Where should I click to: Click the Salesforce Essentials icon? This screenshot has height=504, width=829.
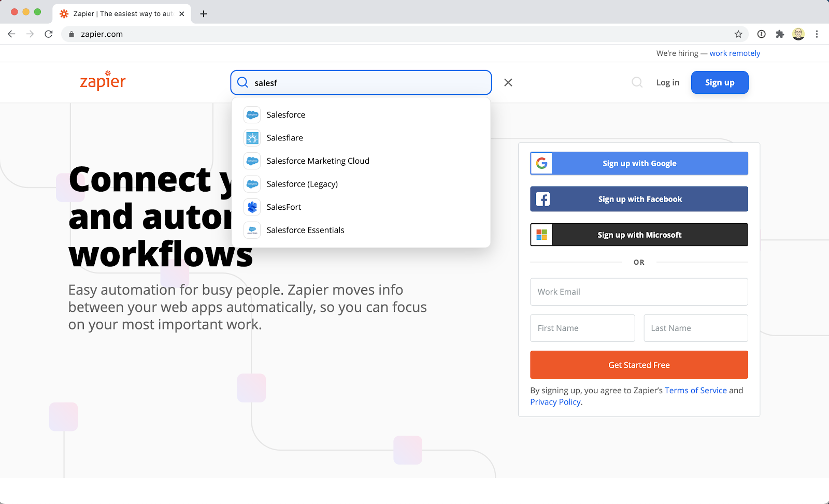click(x=252, y=230)
